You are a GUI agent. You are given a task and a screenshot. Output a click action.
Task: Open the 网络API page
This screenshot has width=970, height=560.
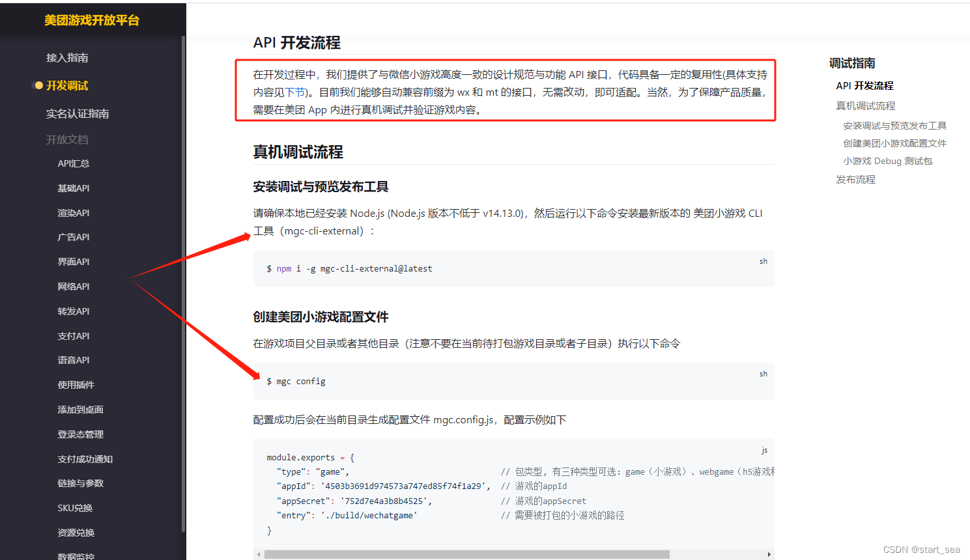tap(74, 287)
